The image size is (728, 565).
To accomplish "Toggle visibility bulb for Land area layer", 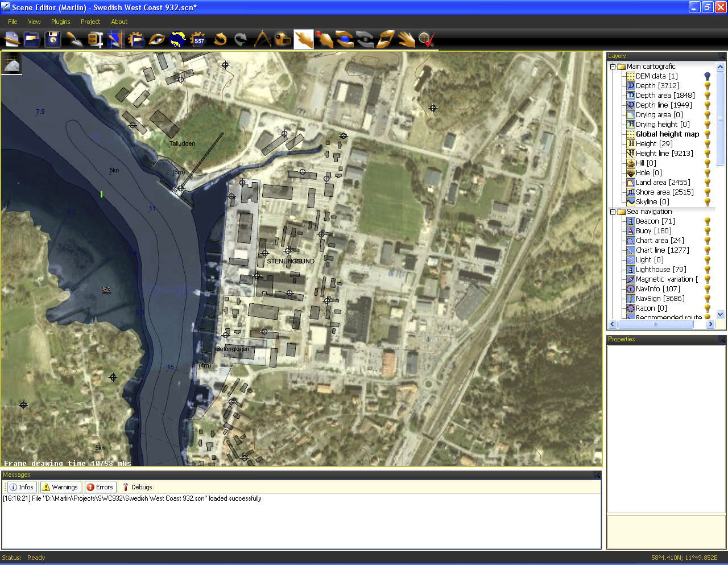I will coord(708,183).
